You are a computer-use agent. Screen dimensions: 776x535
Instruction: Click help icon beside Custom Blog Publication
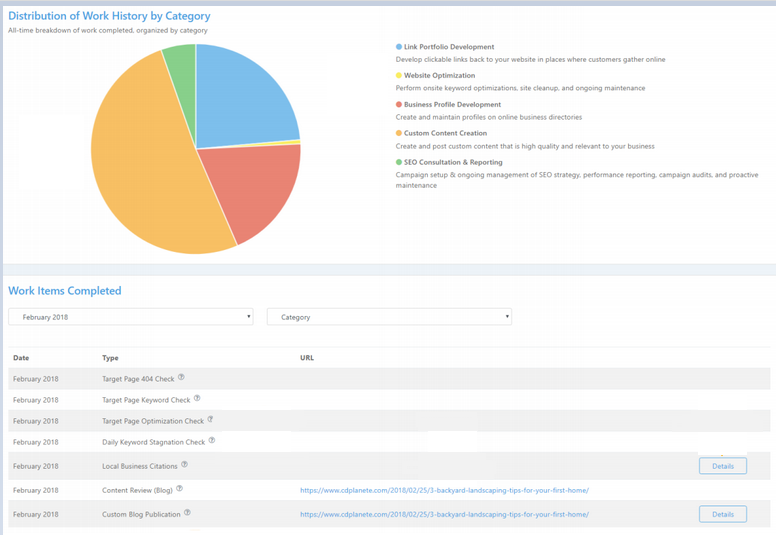(187, 513)
